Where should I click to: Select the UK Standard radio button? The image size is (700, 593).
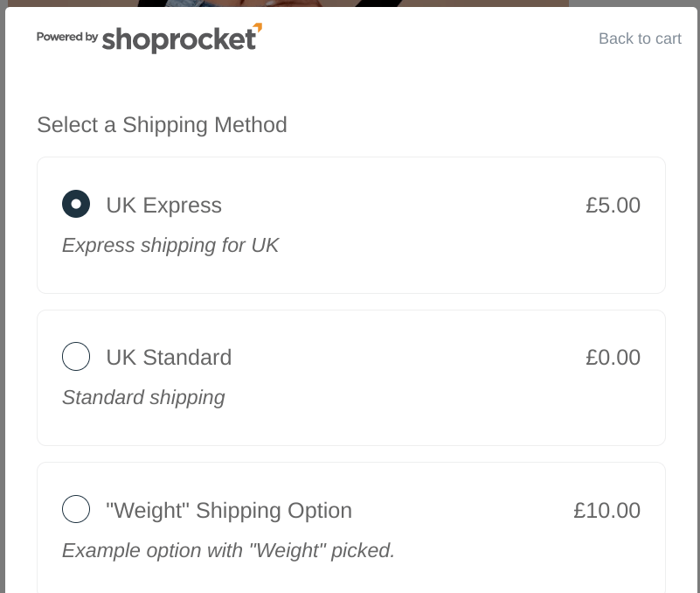76,357
